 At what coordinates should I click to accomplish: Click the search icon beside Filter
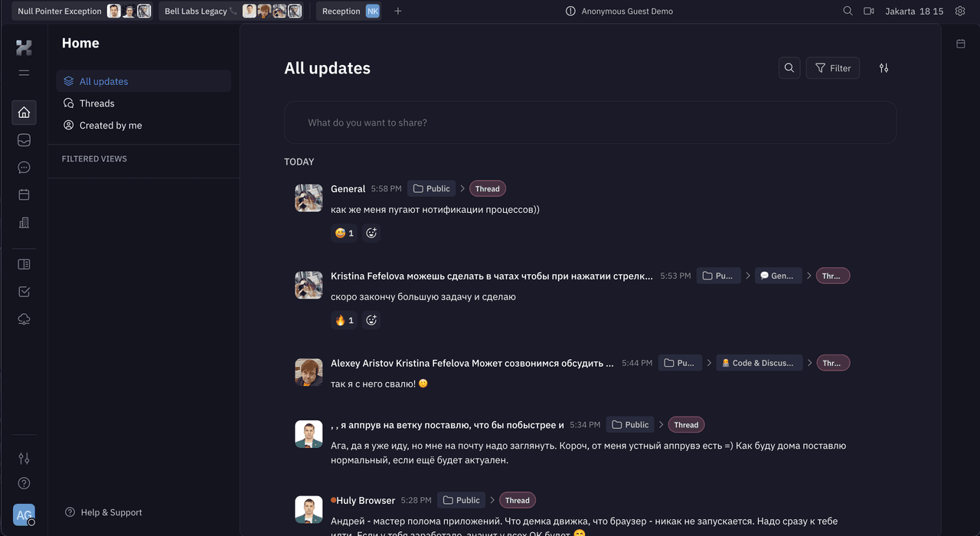[x=789, y=68]
